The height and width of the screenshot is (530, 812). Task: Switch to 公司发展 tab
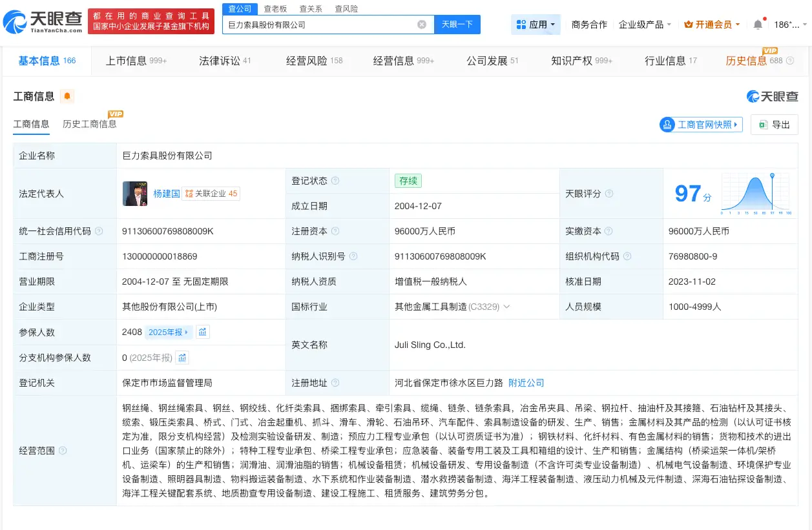click(492, 61)
